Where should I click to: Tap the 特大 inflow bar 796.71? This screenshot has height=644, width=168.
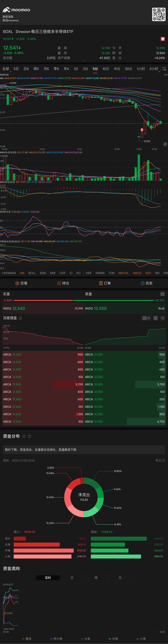point(20,539)
